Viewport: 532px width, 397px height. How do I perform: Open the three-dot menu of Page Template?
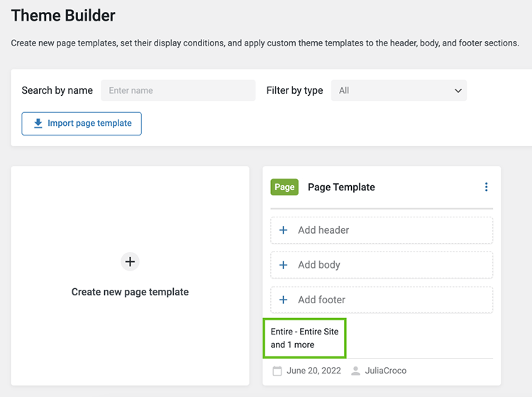(486, 187)
